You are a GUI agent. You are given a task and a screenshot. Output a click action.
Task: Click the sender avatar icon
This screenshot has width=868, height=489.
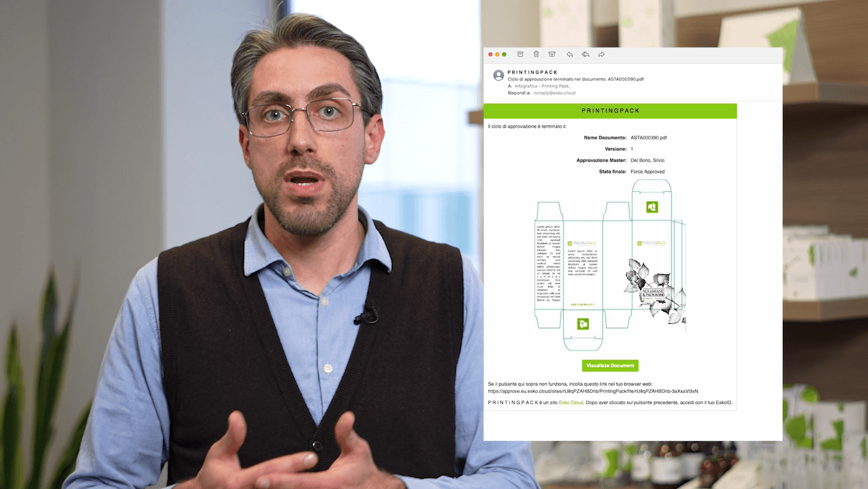[x=498, y=75]
